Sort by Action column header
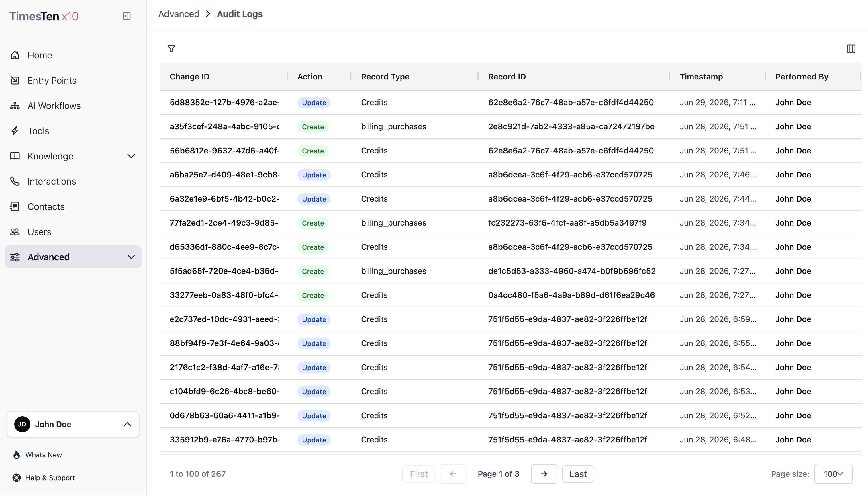The height and width of the screenshot is (498, 868). point(310,77)
